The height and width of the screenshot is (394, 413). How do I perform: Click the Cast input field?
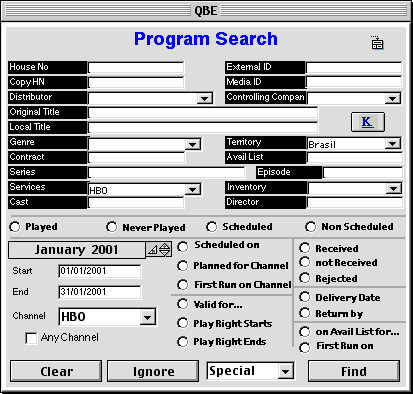(x=136, y=203)
